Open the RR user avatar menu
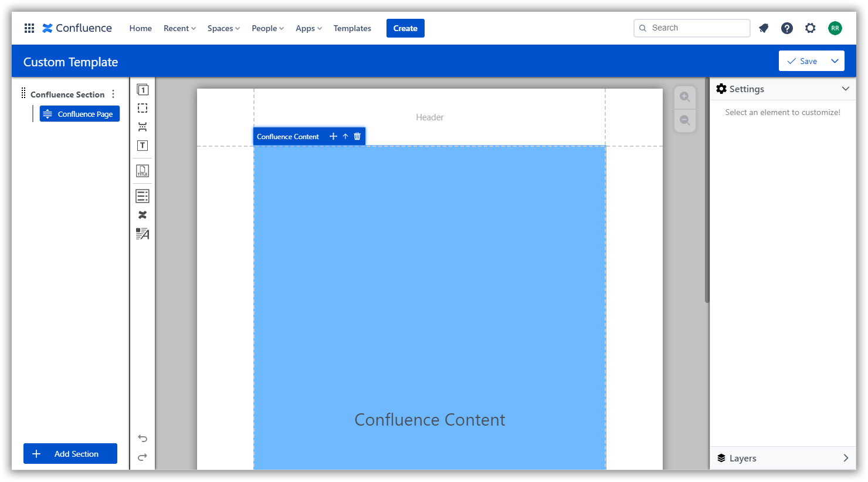 click(x=835, y=28)
